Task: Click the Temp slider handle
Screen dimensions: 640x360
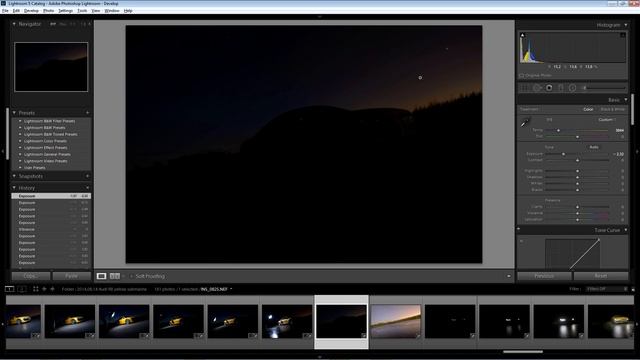Action: pyautogui.click(x=558, y=130)
